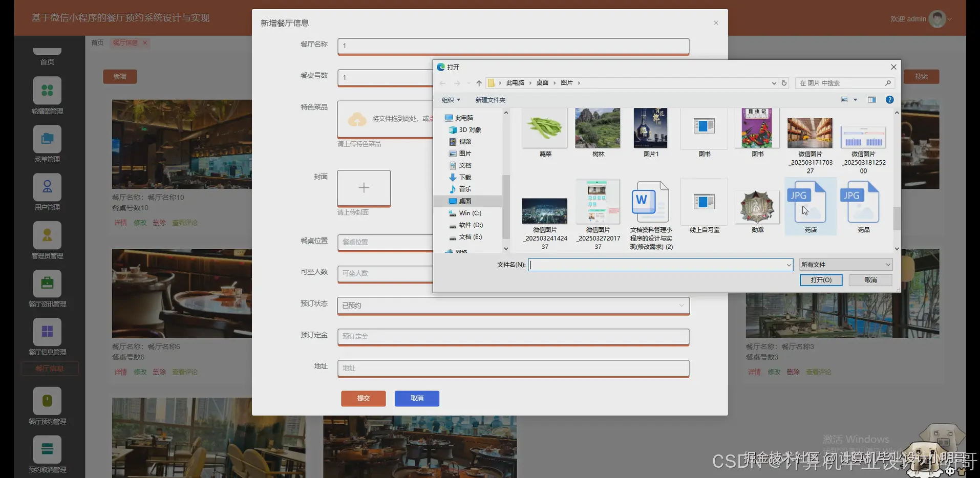980x478 pixels.
Task: Click the plus icon to upload 封面
Action: pos(364,188)
